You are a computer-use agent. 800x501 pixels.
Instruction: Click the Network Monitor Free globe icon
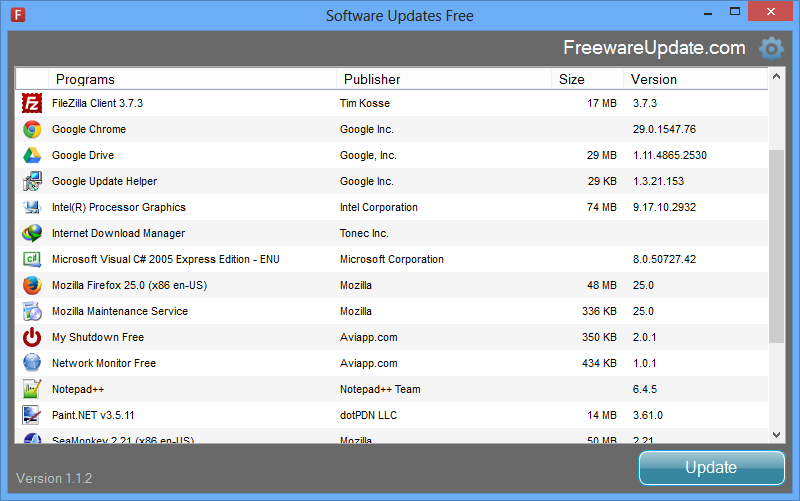tap(32, 363)
